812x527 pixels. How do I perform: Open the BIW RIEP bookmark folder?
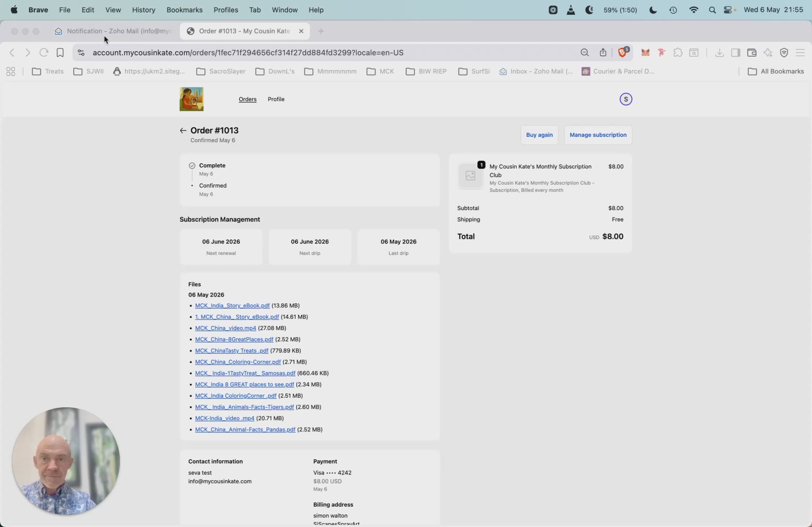426,71
